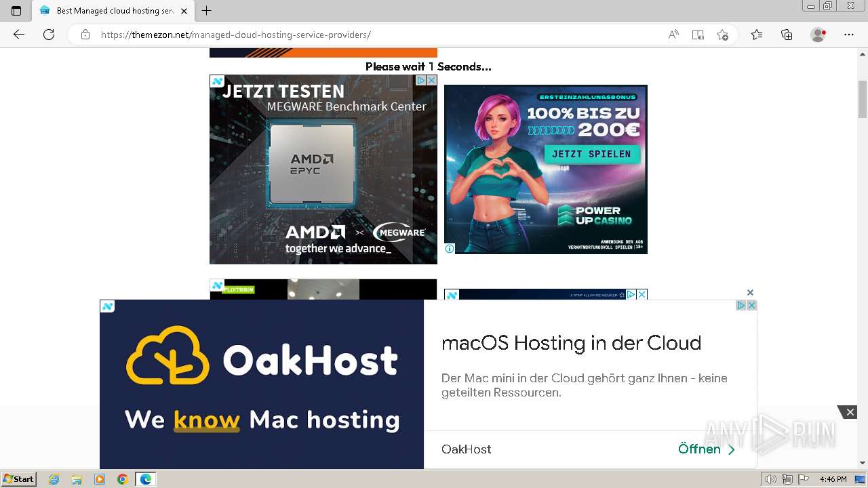Open the Windows Start menu
This screenshot has height=488, width=868.
(19, 479)
